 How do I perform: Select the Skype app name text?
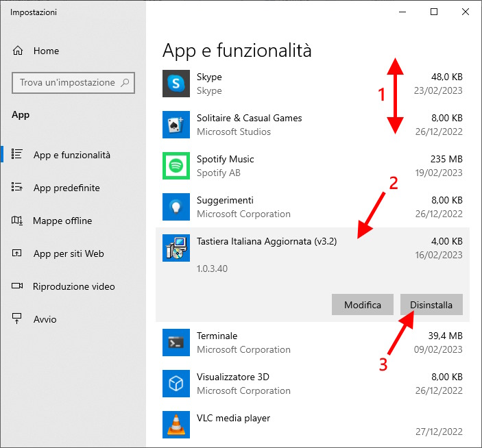click(x=209, y=77)
